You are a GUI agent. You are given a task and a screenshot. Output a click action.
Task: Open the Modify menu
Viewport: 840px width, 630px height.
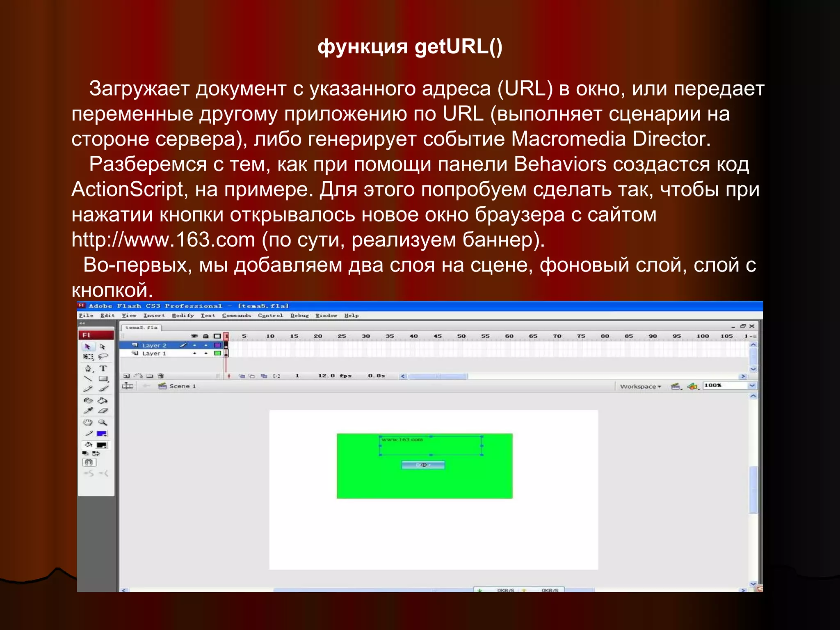[x=183, y=315]
